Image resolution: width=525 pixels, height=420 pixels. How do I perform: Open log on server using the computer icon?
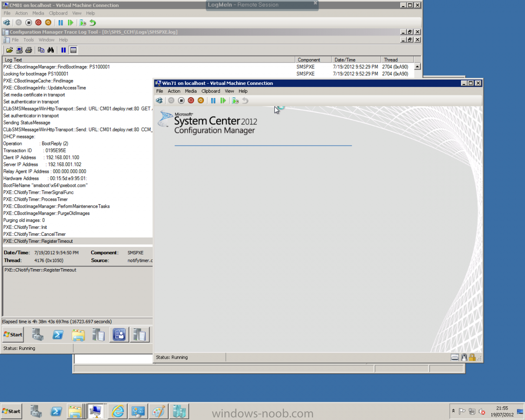pos(19,50)
